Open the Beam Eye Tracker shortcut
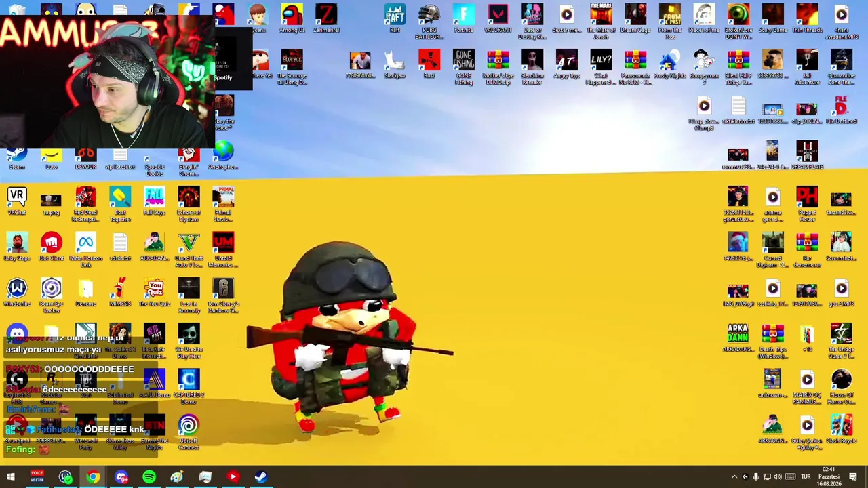The width and height of the screenshot is (868, 488). pos(52,296)
